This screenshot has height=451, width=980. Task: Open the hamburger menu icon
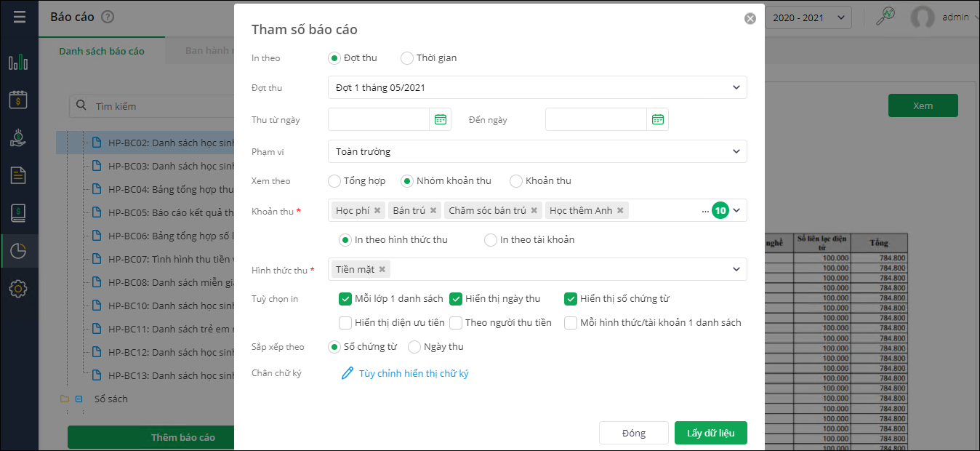click(x=19, y=17)
